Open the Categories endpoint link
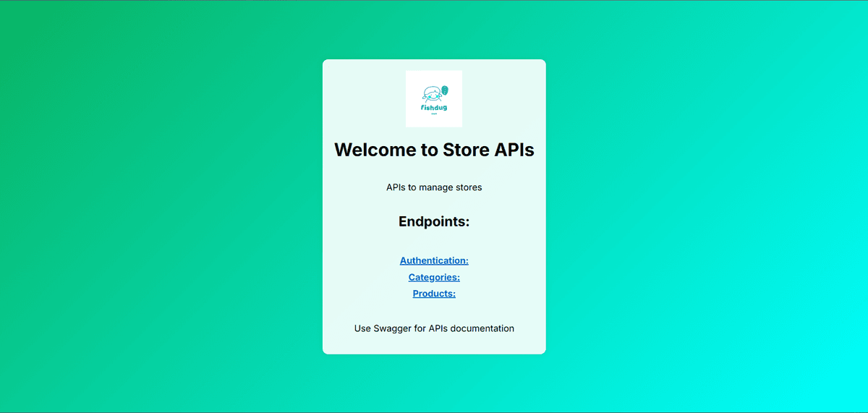Image resolution: width=868 pixels, height=413 pixels. click(x=434, y=277)
